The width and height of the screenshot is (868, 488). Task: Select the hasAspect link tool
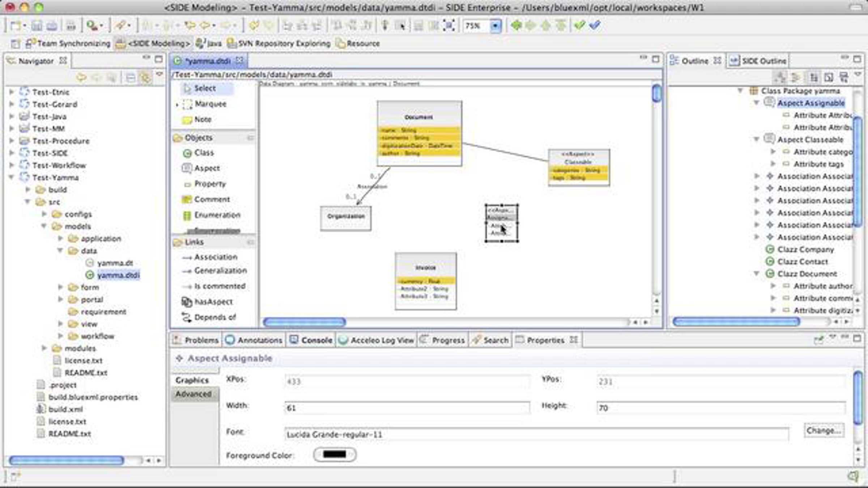coord(213,302)
